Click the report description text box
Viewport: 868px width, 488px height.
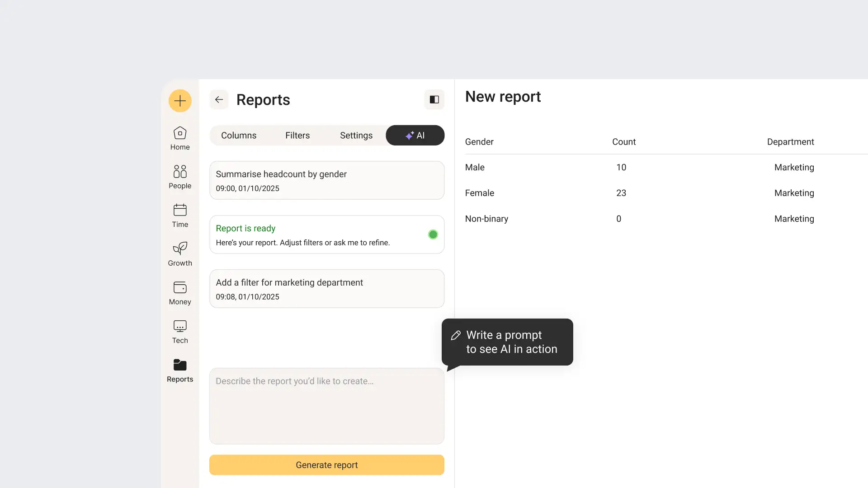(326, 406)
